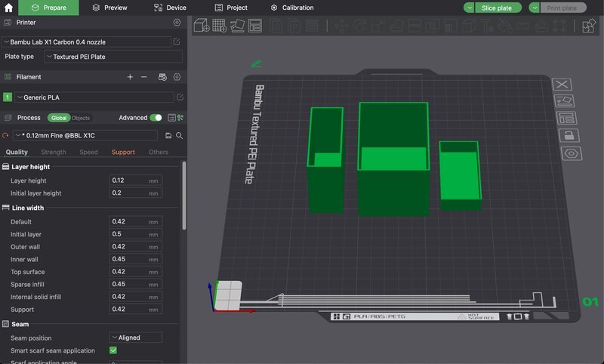Open the Speed settings tab
Image resolution: width=604 pixels, height=364 pixels.
(x=88, y=152)
